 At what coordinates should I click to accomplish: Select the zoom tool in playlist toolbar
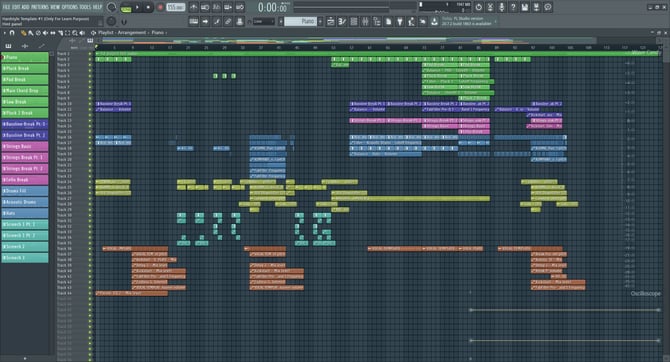pyautogui.click(x=75, y=33)
